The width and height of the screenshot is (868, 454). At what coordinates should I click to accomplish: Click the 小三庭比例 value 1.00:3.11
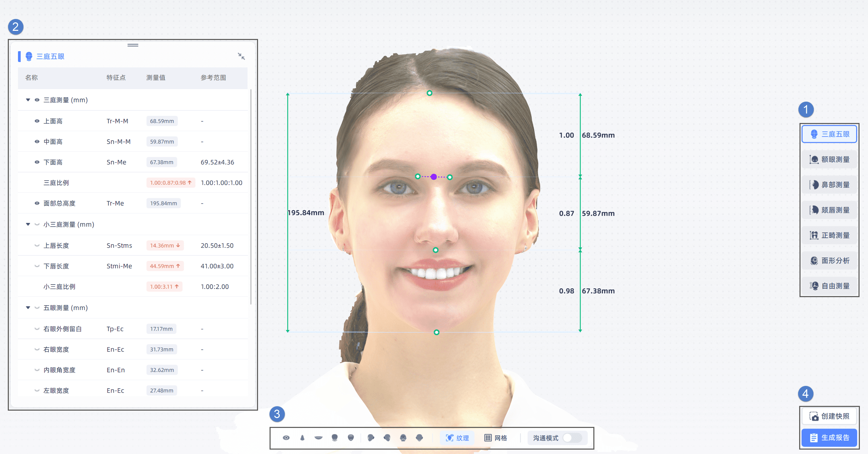tap(164, 287)
